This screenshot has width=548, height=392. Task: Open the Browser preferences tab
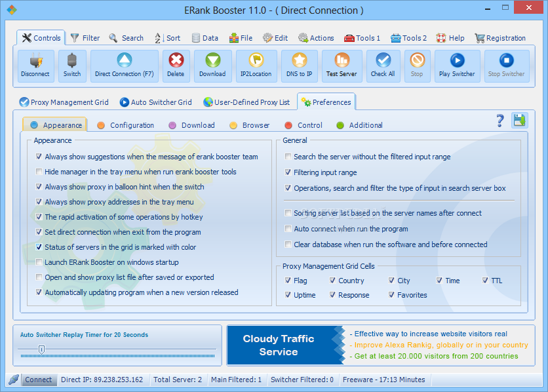click(x=250, y=125)
